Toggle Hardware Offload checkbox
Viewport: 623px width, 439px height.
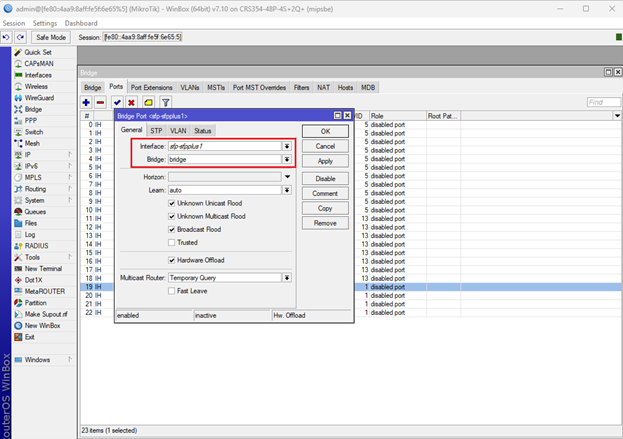point(172,261)
